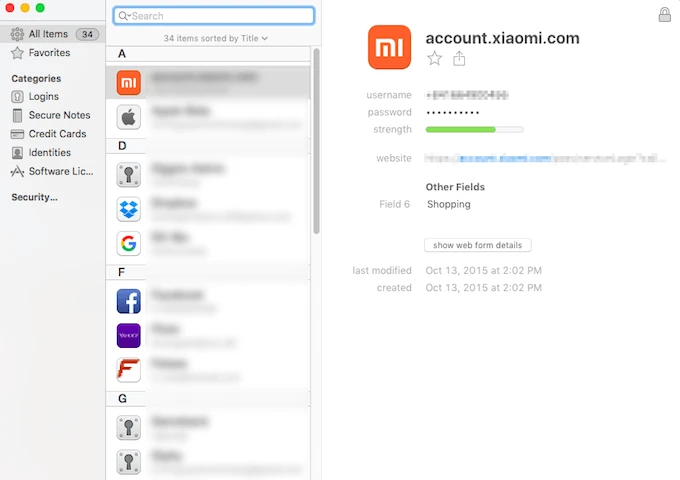
Task: Click the lock icon in top-right corner
Action: 665,15
